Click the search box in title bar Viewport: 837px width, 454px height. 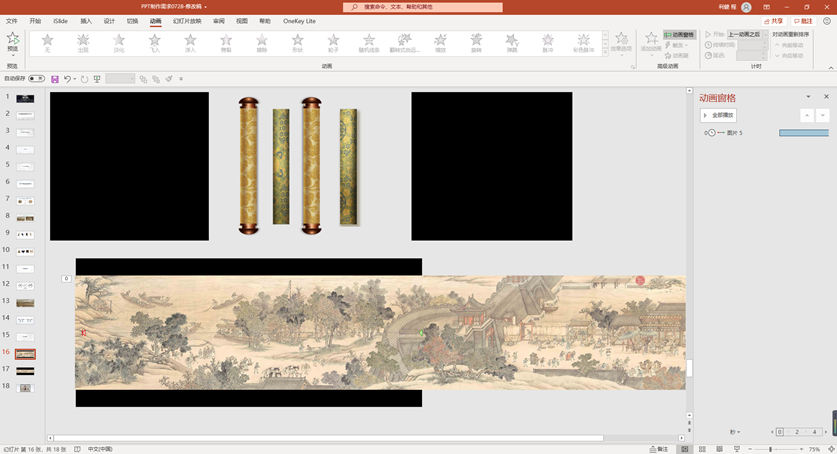(x=422, y=7)
